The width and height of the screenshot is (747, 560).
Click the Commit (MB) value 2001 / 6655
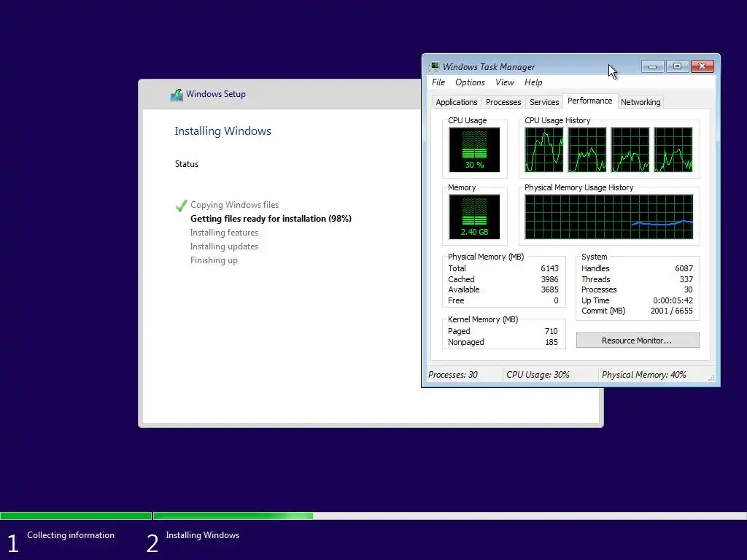tap(671, 311)
